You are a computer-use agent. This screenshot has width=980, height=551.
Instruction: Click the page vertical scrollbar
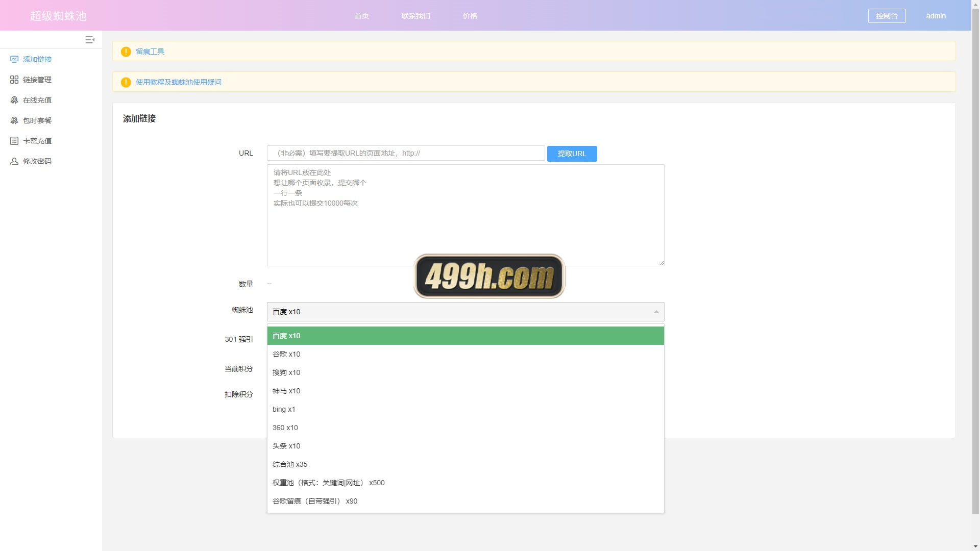coord(975,260)
